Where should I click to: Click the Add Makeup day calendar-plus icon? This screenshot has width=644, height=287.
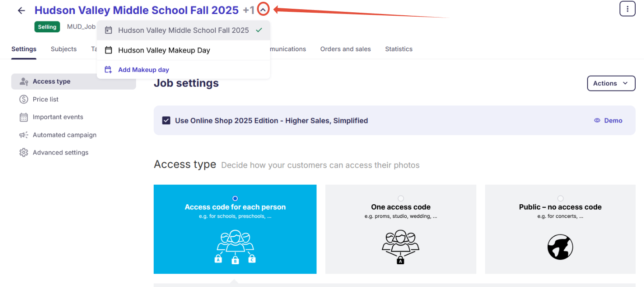click(109, 70)
